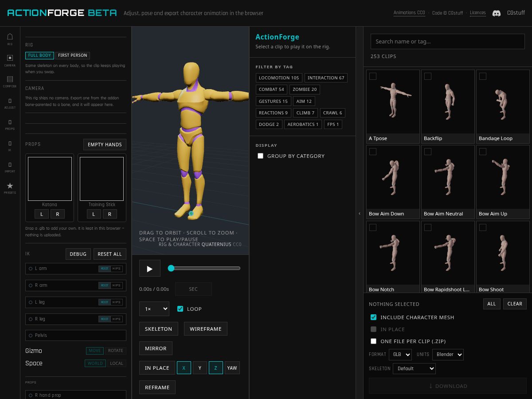Click the Reset All button

tap(110, 254)
